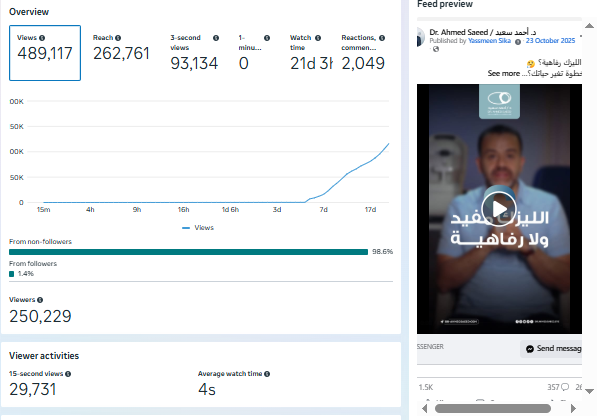Select the Watch time metric card
The image size is (601, 420).
click(x=309, y=53)
